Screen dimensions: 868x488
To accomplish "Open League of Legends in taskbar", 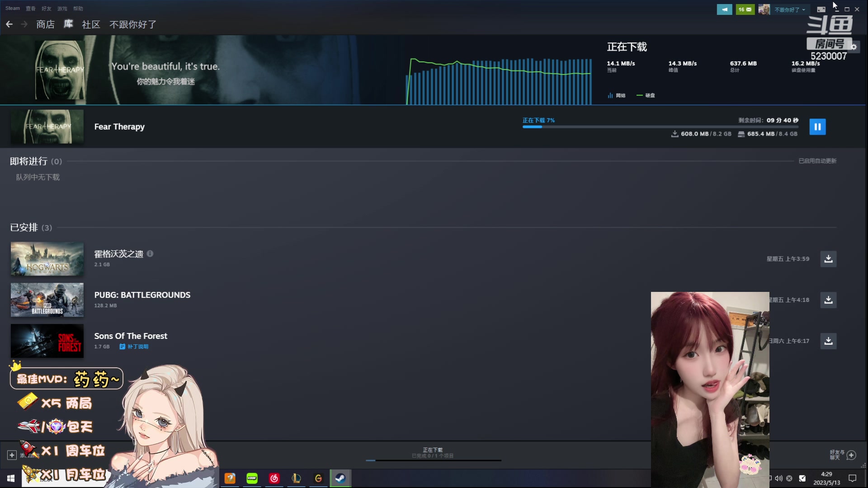I will [x=297, y=478].
